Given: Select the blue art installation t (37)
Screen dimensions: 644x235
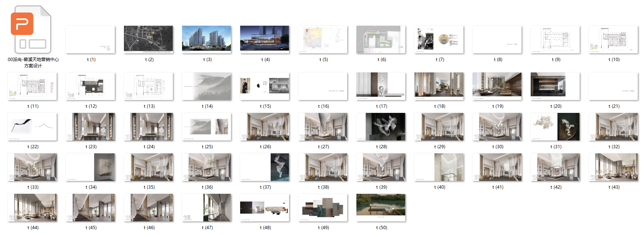Looking at the screenshot, I should 264,167.
